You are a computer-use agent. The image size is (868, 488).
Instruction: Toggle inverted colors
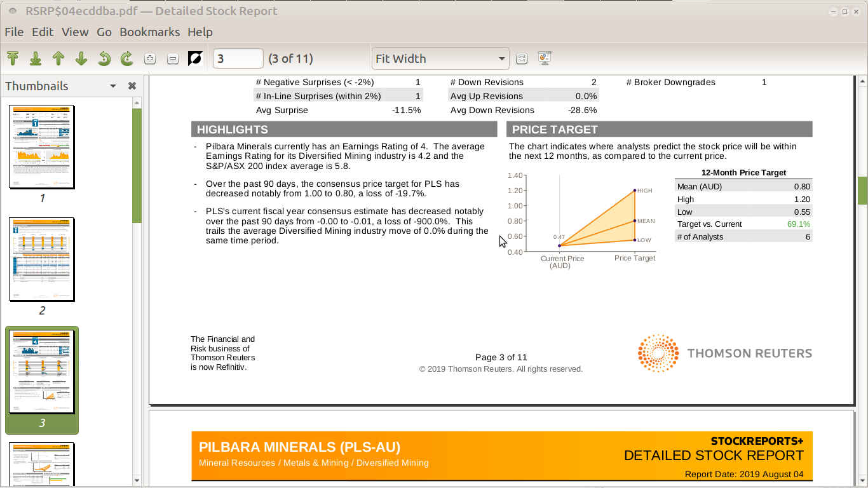pos(195,58)
